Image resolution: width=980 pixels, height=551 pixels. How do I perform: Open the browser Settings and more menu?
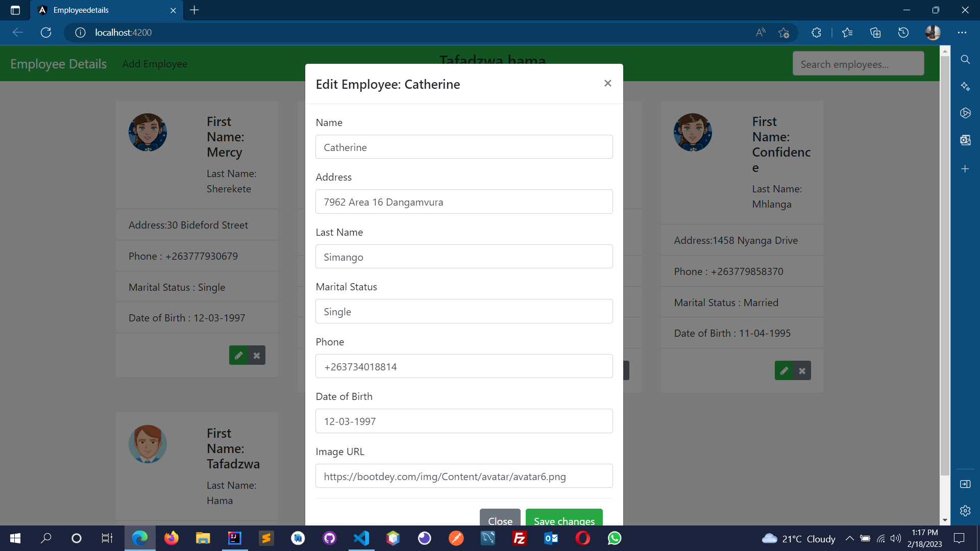(x=962, y=33)
